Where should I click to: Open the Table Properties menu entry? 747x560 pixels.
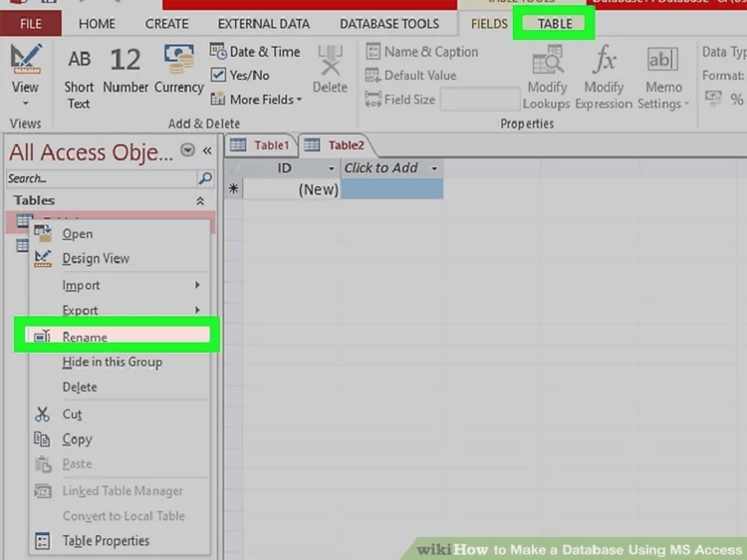(x=106, y=541)
